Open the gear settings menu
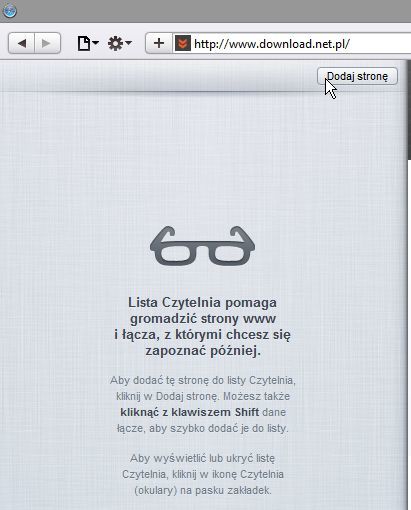Screen dimensions: 411x510 [119, 43]
